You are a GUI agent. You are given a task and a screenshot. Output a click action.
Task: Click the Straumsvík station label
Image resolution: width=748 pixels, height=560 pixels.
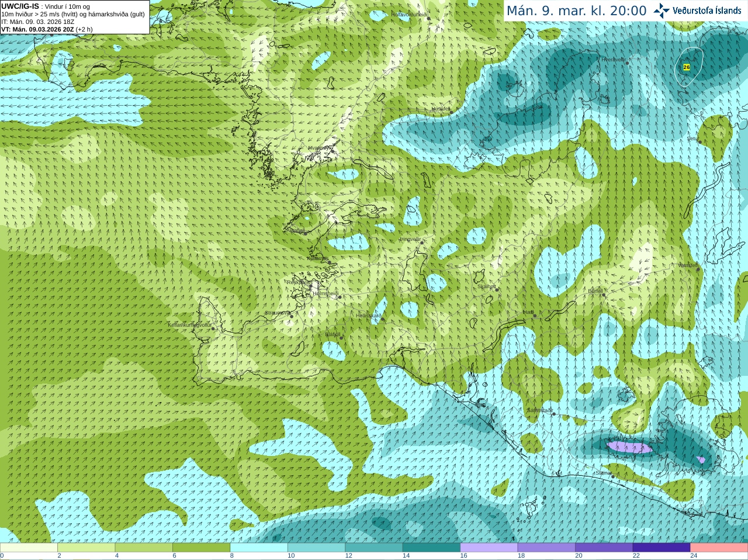276,313
